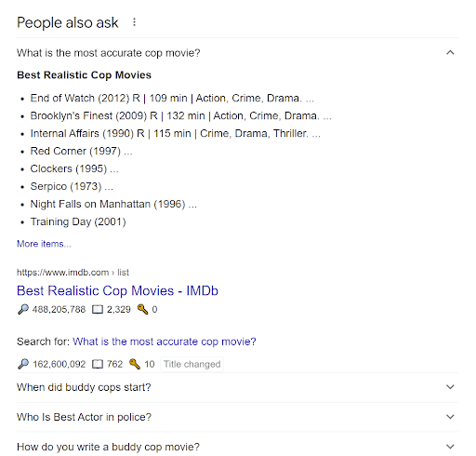
Task: Click the magnifier icon next to 162,600,092
Action: click(23, 364)
